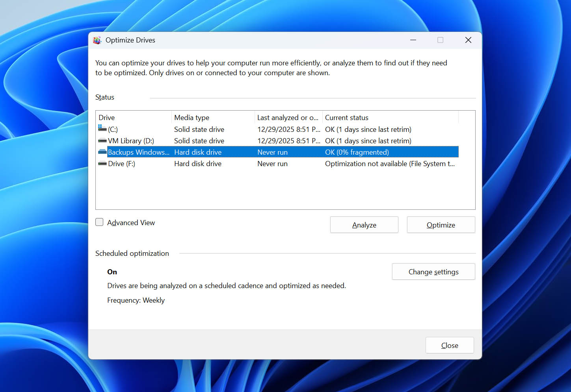Click the Close button
The image size is (571, 392).
pyautogui.click(x=450, y=345)
